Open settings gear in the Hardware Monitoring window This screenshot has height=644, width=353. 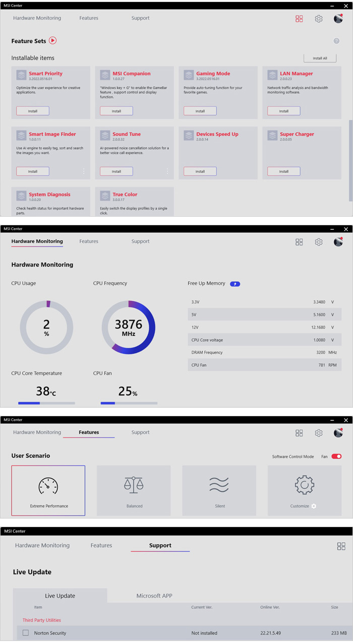point(319,242)
